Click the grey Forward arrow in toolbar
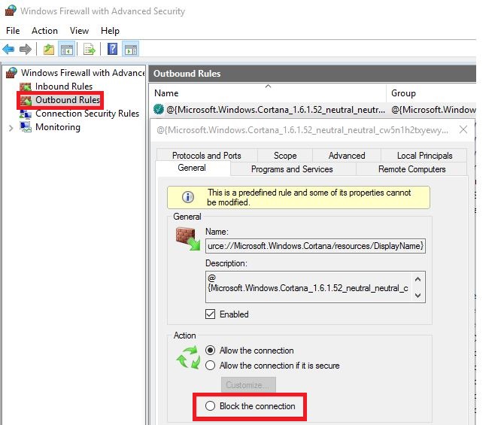Screen dimensions: 504x425 [x=26, y=49]
